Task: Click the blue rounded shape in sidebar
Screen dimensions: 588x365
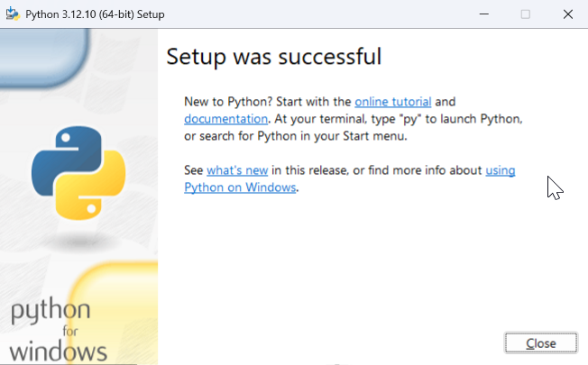Action: (x=44, y=57)
